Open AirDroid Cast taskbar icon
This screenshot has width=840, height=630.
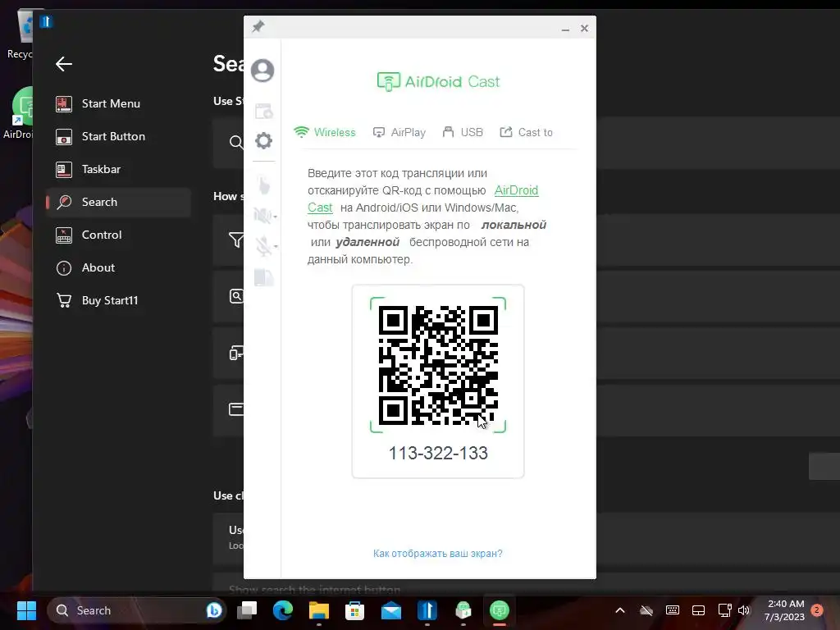500,610
